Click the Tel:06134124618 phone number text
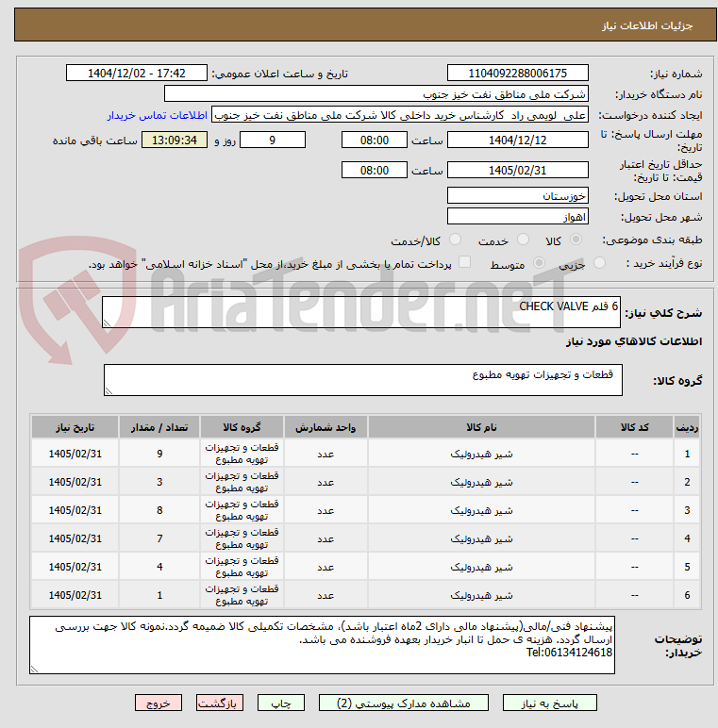 (x=569, y=653)
